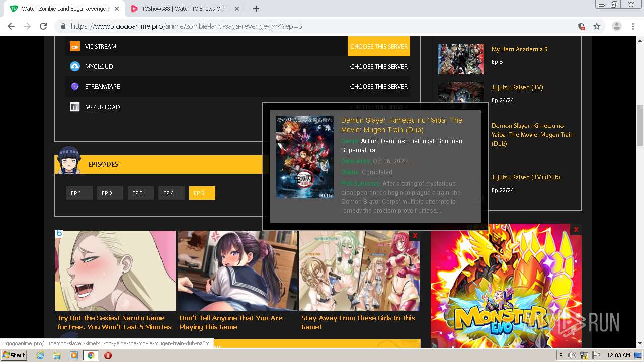This screenshot has width=644, height=362.
Task: Close the Monster Evo ad
Action: click(x=576, y=230)
